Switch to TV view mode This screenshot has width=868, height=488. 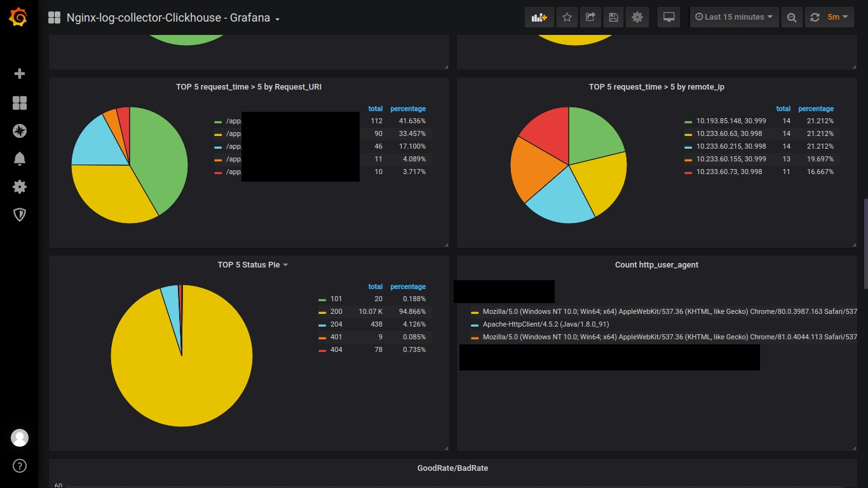[x=668, y=17]
